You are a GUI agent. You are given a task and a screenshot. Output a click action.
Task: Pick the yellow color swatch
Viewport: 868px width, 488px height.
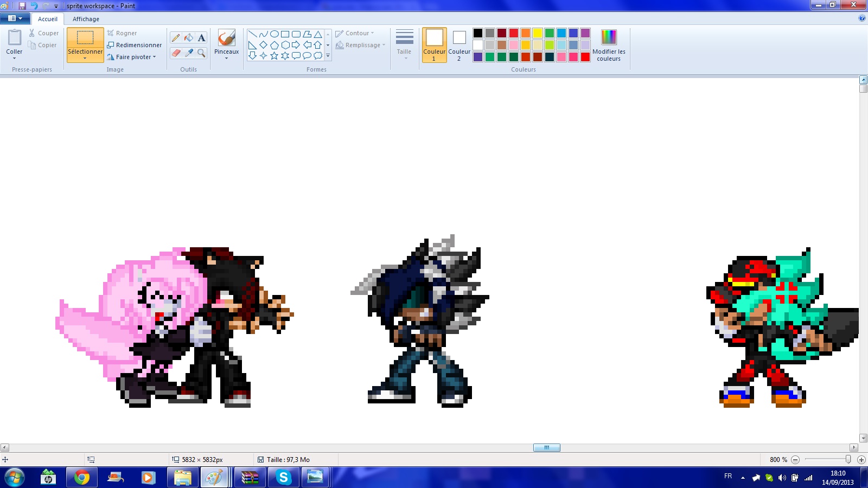point(538,33)
